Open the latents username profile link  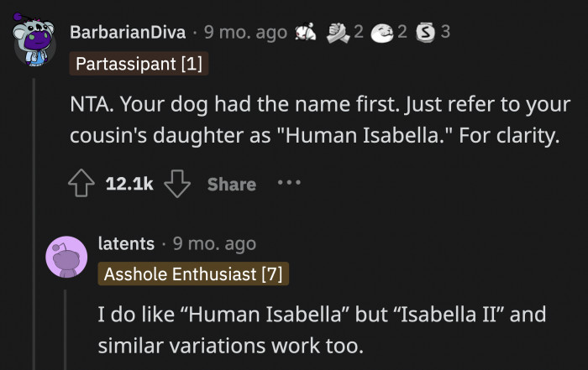point(126,243)
